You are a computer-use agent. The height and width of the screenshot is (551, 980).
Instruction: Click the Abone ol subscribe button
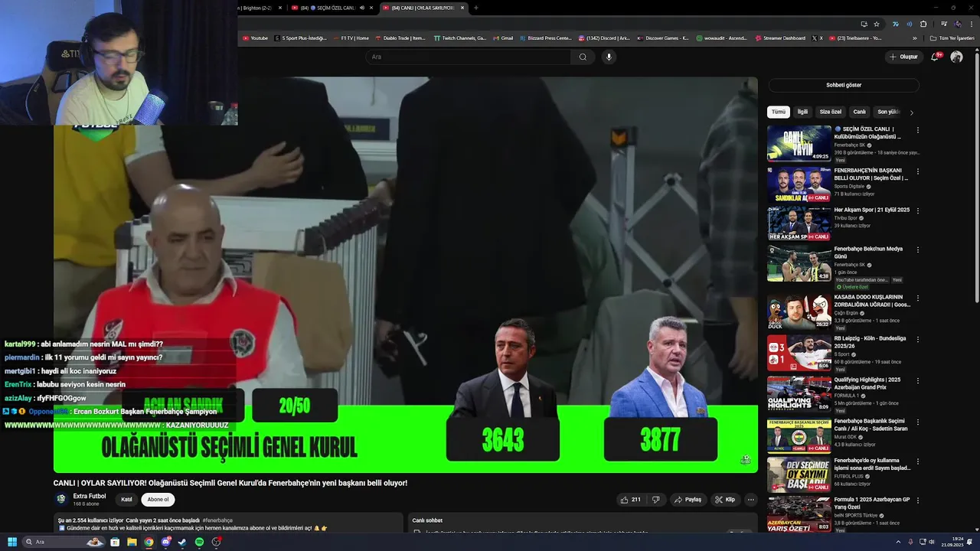[158, 500]
